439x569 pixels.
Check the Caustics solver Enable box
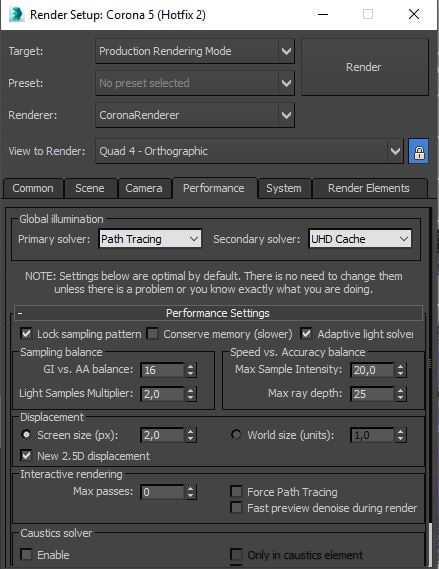pos(26,554)
